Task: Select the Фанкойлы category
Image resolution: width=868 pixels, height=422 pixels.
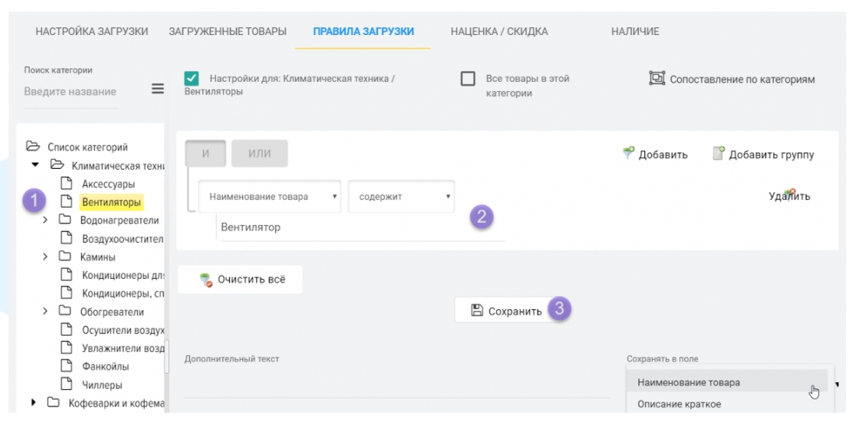Action: (106, 367)
